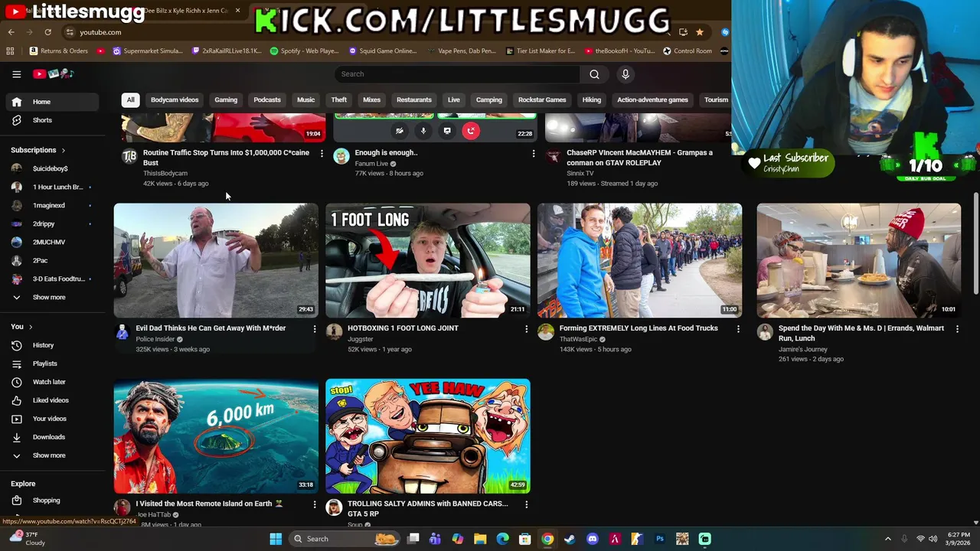980x551 pixels.
Task: Select Gaming filter chip
Action: point(226,100)
